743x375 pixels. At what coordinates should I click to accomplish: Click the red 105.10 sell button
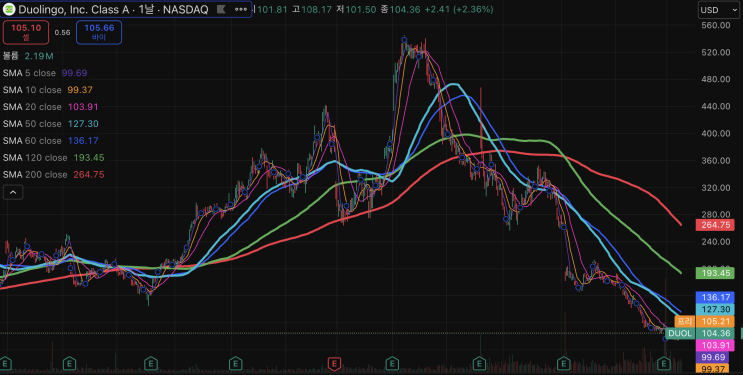point(26,32)
